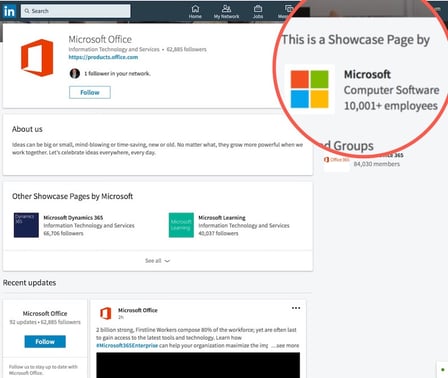Click the Follow button under Microsoft Office header
Viewport: 448px width, 378px height.
(90, 92)
